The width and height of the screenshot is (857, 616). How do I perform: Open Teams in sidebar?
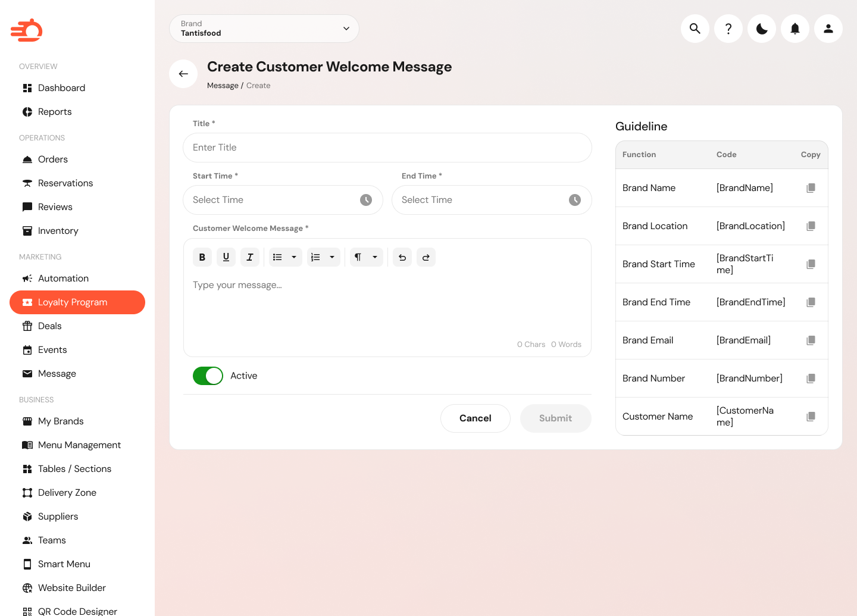[77, 540]
